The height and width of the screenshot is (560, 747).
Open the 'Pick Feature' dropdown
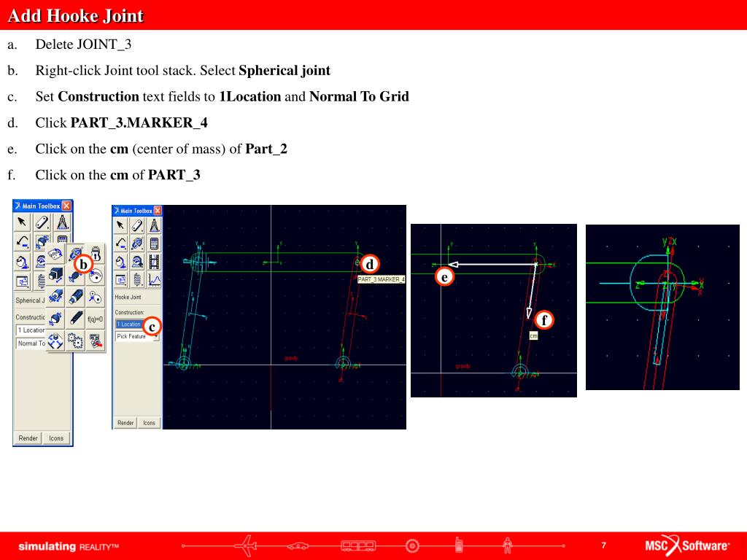[137, 336]
